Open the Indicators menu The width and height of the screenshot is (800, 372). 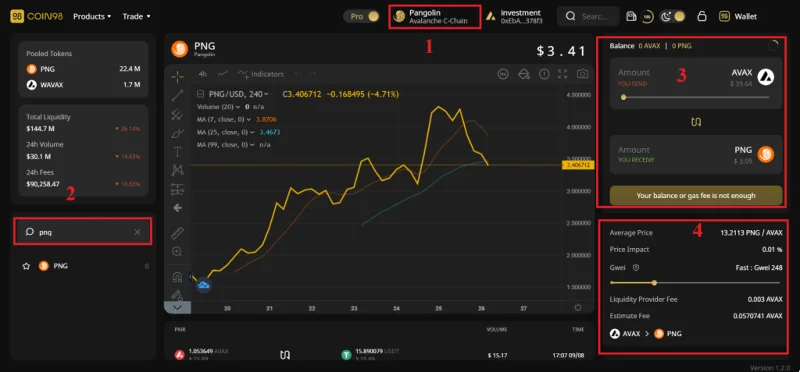tap(261, 74)
